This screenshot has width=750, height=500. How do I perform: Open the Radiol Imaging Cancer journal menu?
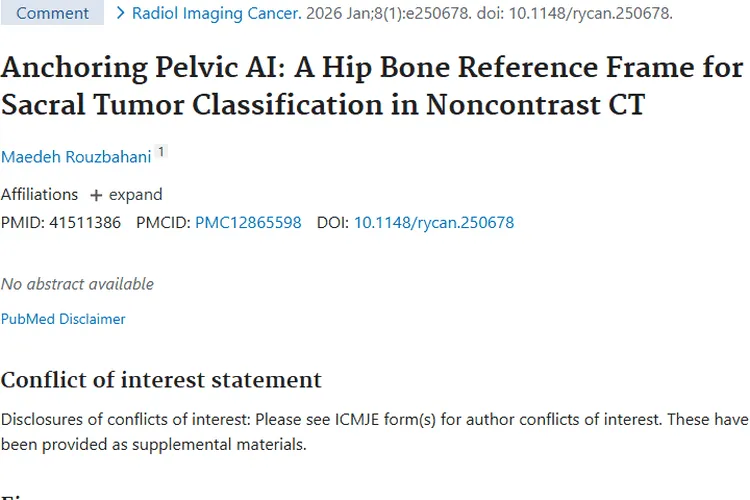pyautogui.click(x=216, y=14)
